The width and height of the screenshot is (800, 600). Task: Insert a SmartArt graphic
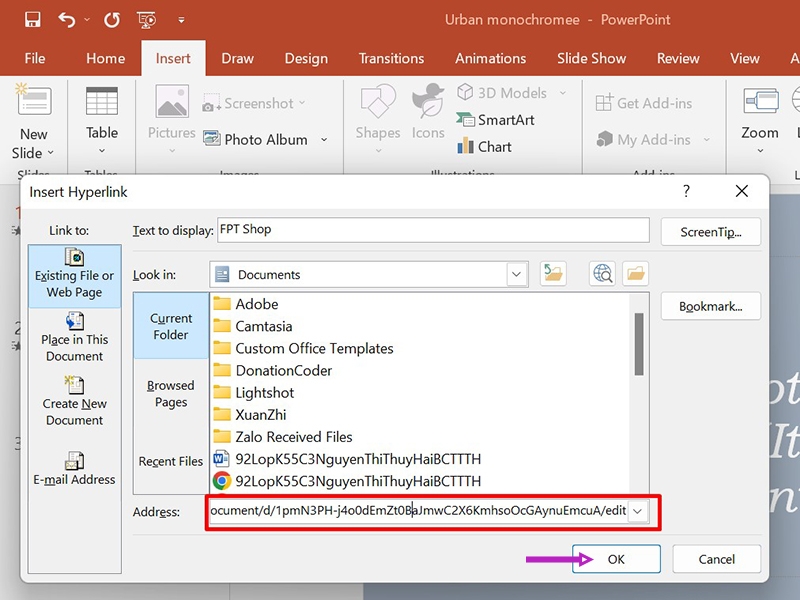495,120
